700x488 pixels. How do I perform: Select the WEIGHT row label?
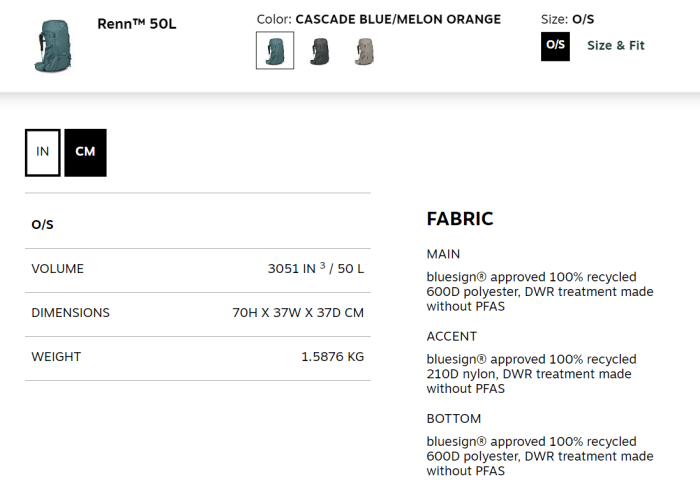pos(56,357)
